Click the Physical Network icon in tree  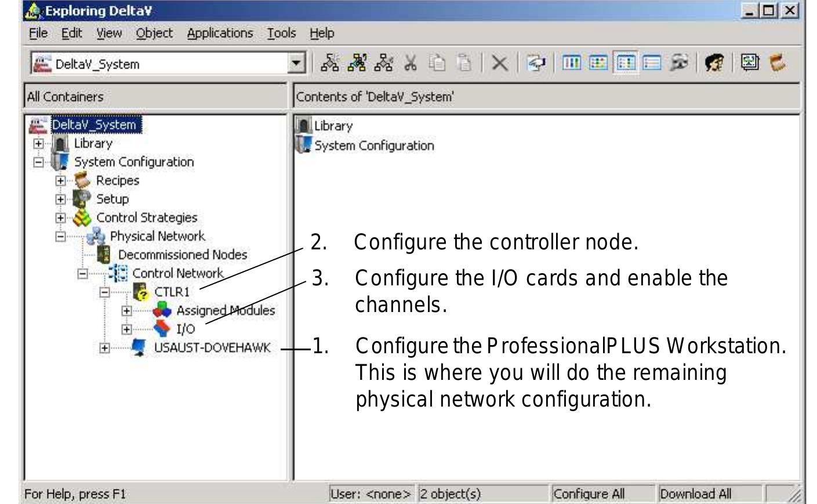(x=96, y=236)
